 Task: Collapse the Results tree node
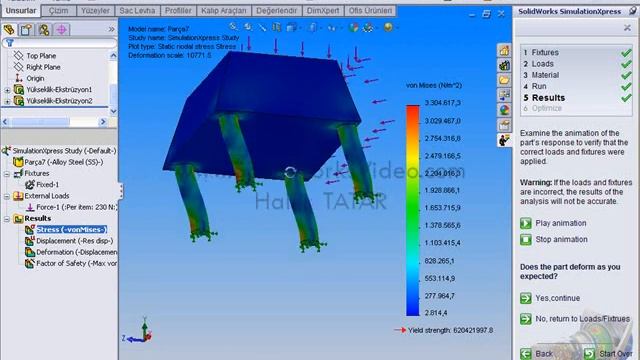(7, 219)
